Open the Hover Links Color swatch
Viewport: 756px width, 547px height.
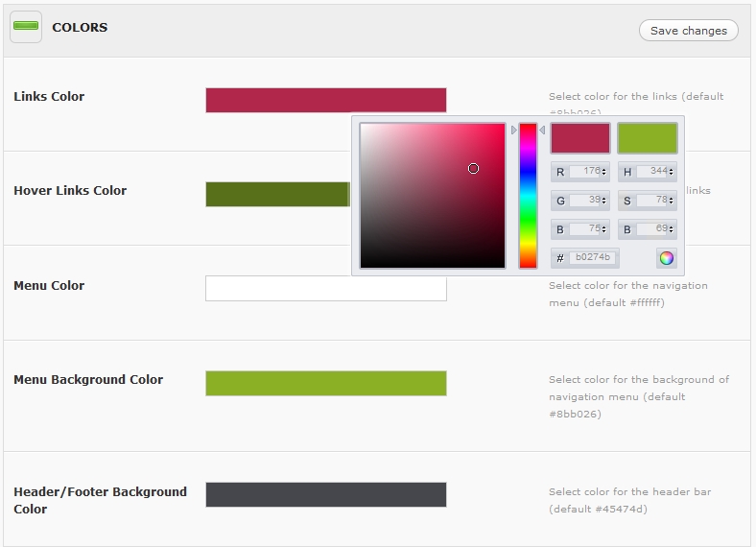[276, 194]
